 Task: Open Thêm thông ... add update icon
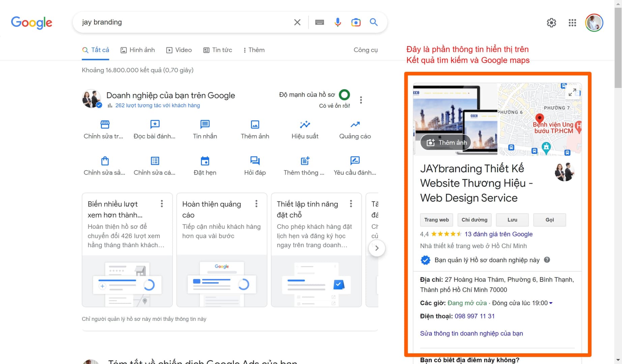[305, 161]
